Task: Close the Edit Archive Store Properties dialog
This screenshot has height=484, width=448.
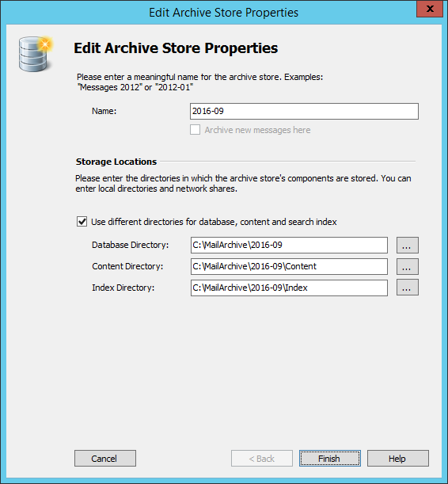Action: (430, 9)
